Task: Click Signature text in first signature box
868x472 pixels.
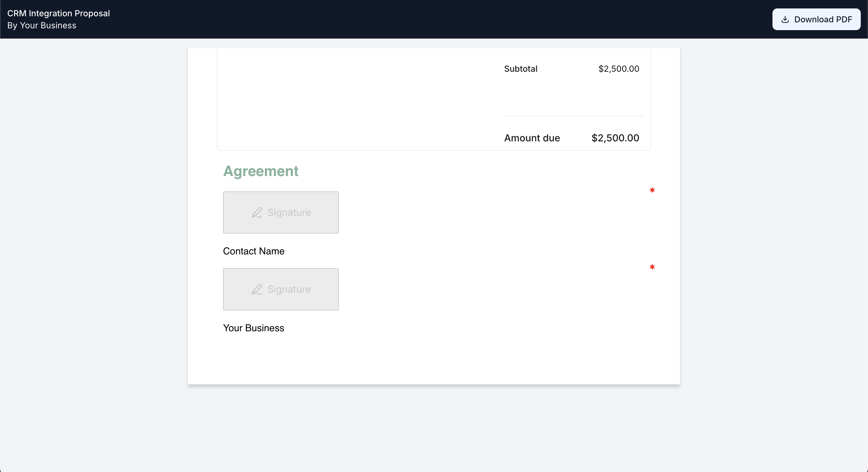Action: (x=289, y=212)
